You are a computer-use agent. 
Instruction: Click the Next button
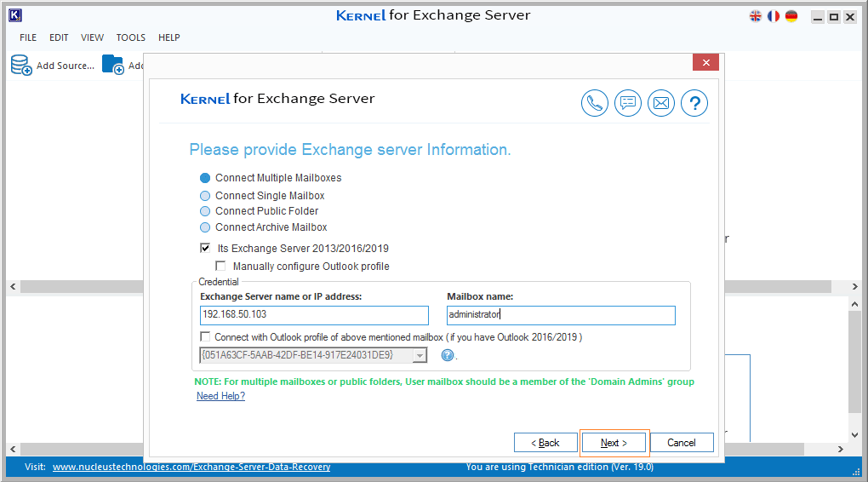614,443
